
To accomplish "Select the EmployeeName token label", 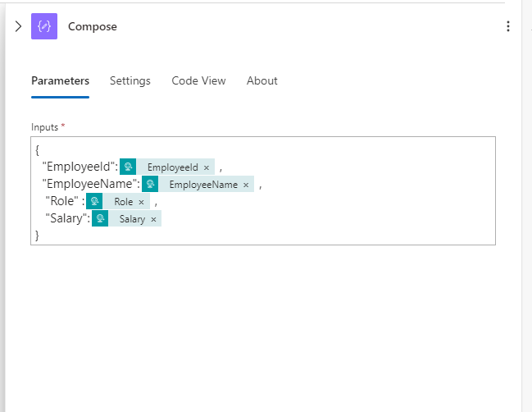I will coord(203,185).
